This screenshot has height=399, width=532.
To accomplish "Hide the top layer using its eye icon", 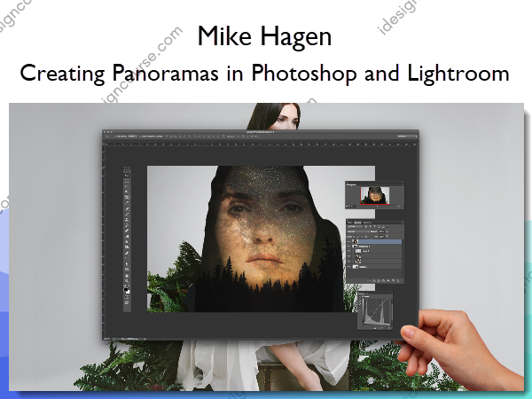I will tap(347, 240).
